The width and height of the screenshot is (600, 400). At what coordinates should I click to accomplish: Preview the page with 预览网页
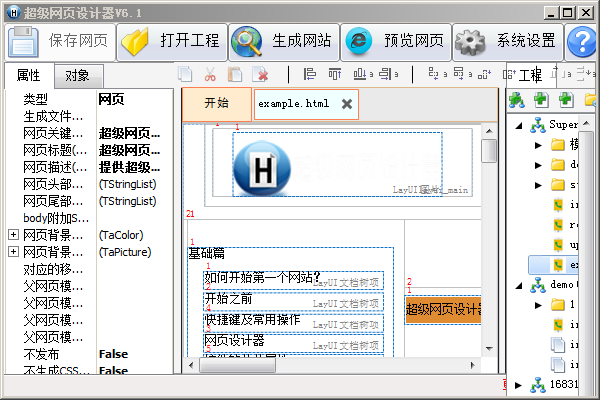click(x=396, y=41)
